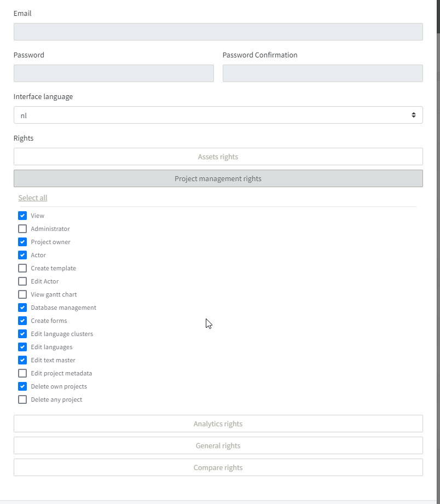This screenshot has height=504, width=440.
Task: Open the Interface language dropdown
Action: [218, 115]
